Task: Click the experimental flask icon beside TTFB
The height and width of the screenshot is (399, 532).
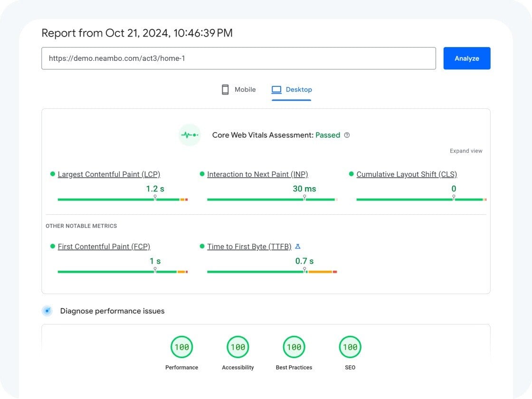Action: 297,247
